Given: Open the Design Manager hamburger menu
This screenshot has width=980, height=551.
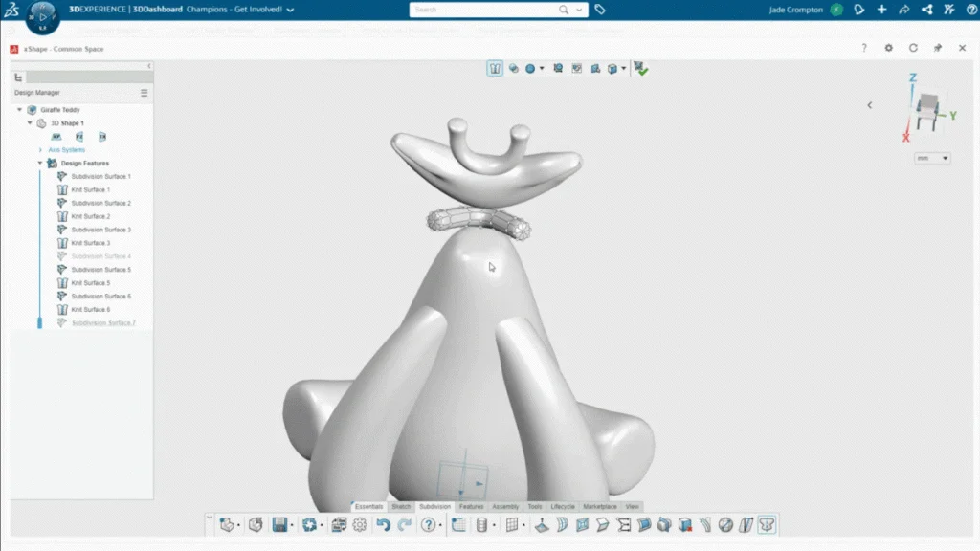Looking at the screenshot, I should tap(145, 93).
